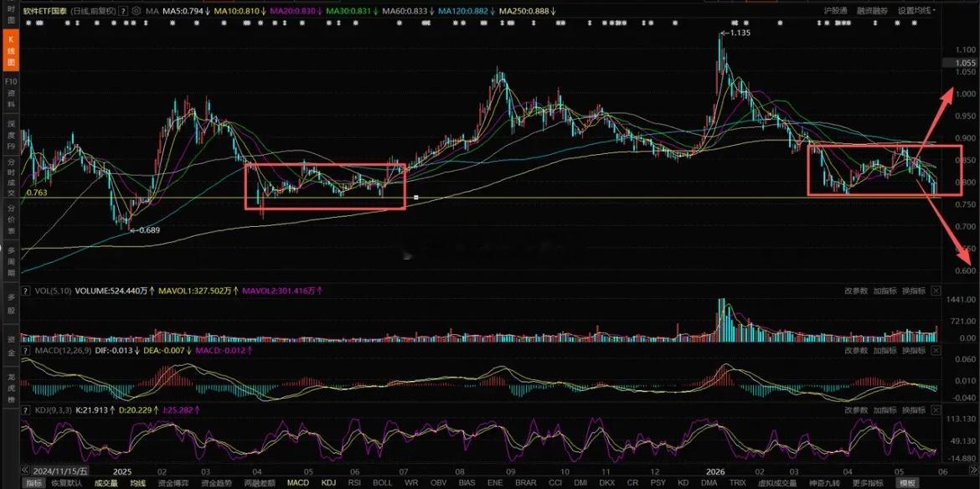Select the TRIX indicator

[x=737, y=483]
